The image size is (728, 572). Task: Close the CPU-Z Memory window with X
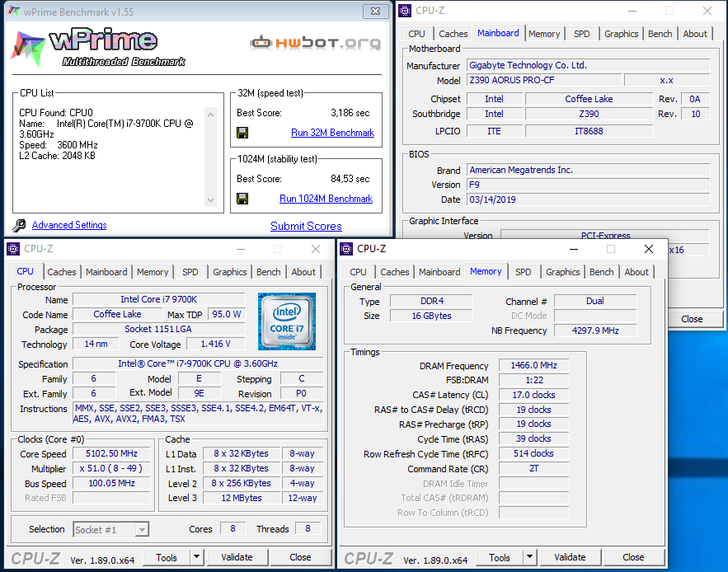point(649,249)
